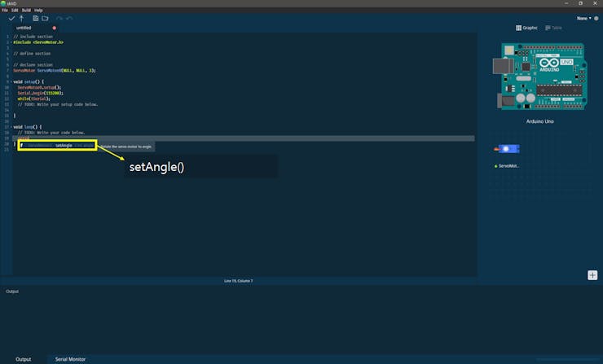Click the add component plus icon
The image size is (603, 364).
point(592,275)
